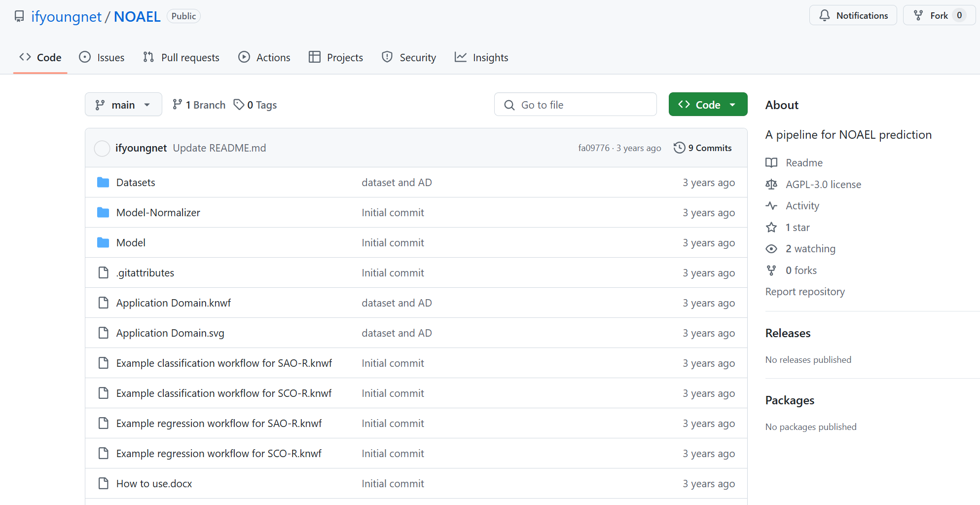Open Example regression workflow for SCO-R.knwf
This screenshot has height=505, width=980.
pos(219,454)
